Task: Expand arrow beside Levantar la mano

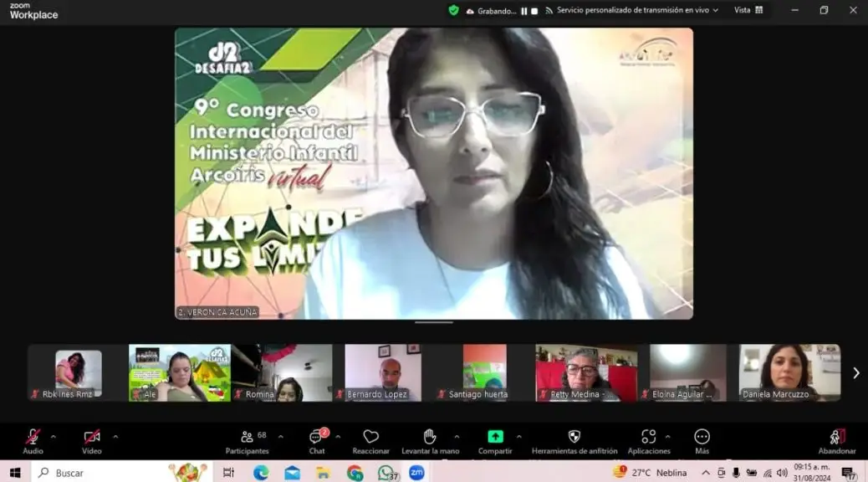Action: tap(457, 437)
